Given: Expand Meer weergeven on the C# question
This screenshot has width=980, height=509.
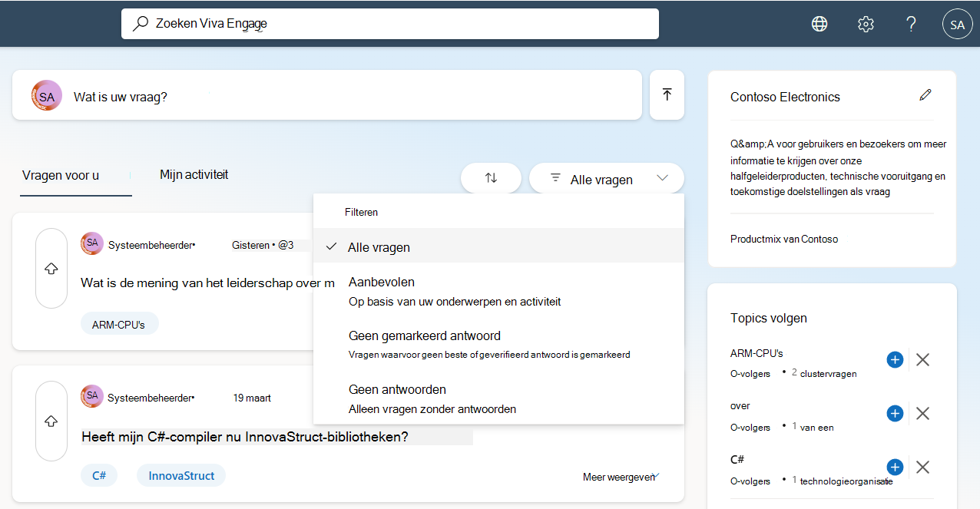Looking at the screenshot, I should 621,477.
